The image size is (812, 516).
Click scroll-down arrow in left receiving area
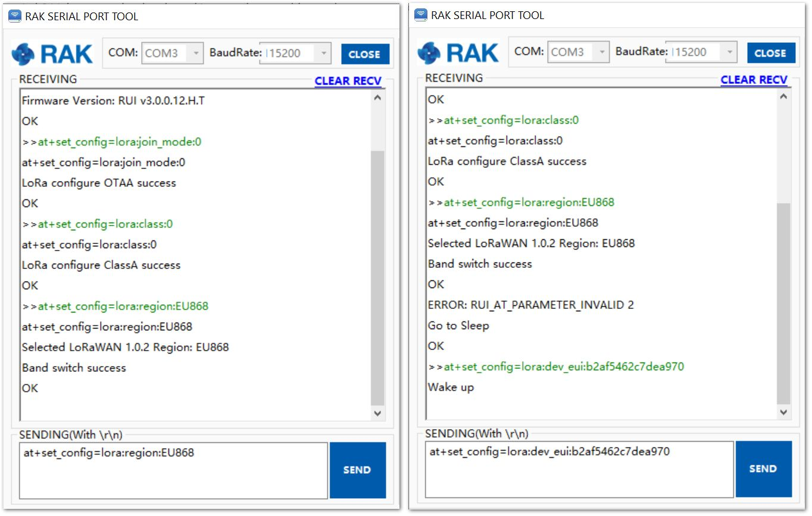click(x=377, y=412)
